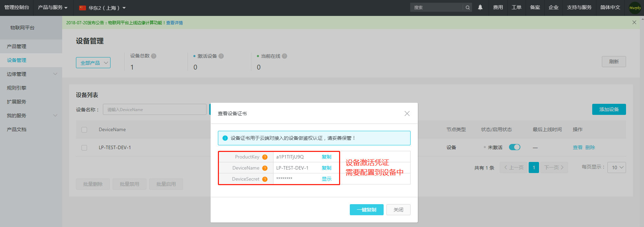Open the Murphy user avatar
The image size is (644, 227).
635,8
